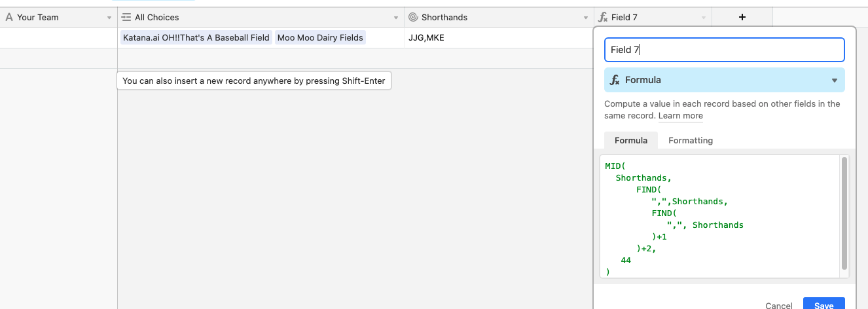Select the JJG,MKE Shorthands cell
Viewport: 868px width, 309px height.
click(x=499, y=38)
